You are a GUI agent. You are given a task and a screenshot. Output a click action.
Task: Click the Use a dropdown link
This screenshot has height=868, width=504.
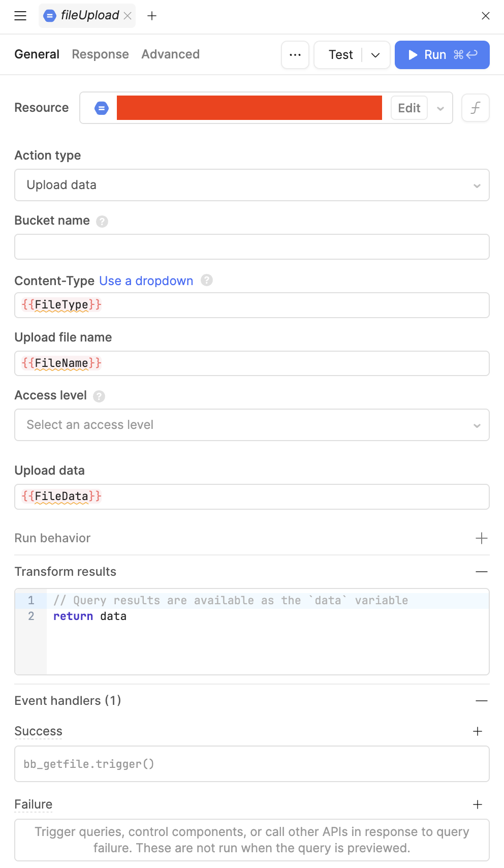(x=146, y=281)
